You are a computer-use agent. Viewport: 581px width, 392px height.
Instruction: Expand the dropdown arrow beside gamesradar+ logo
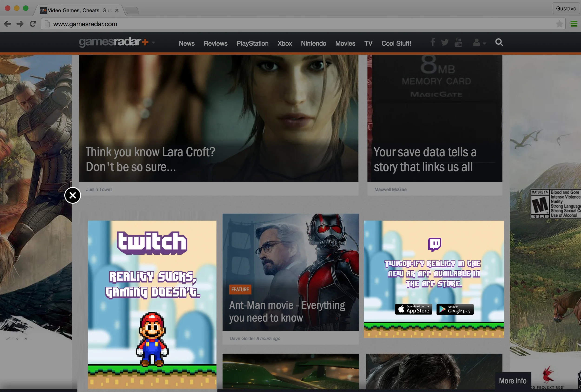pos(153,43)
